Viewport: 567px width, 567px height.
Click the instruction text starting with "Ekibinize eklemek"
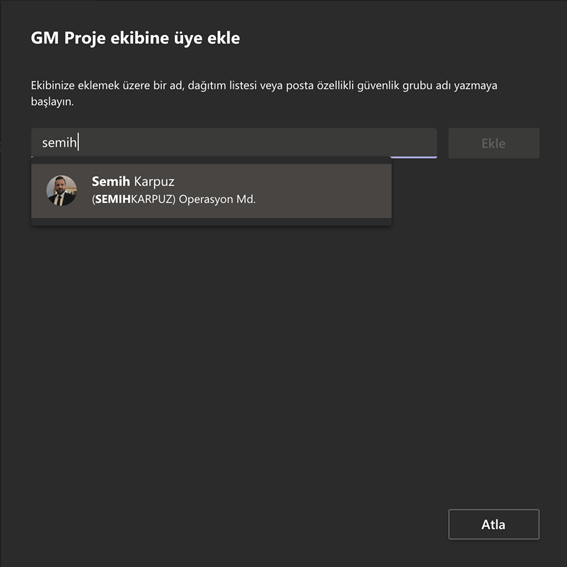[x=264, y=94]
